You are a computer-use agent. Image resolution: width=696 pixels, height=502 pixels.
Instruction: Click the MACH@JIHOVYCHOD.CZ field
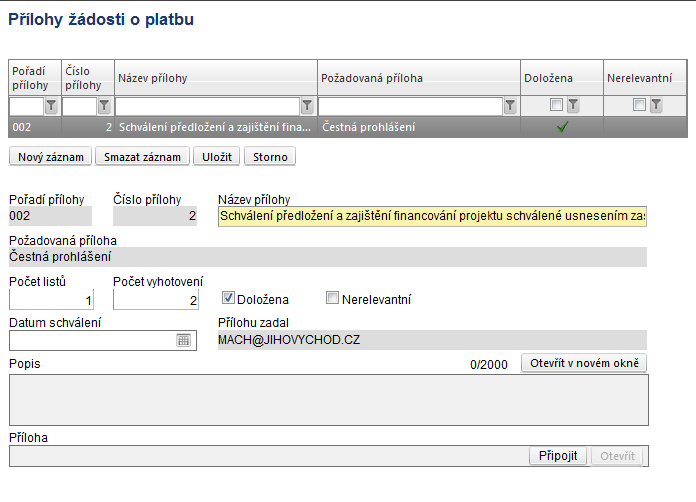point(432,340)
